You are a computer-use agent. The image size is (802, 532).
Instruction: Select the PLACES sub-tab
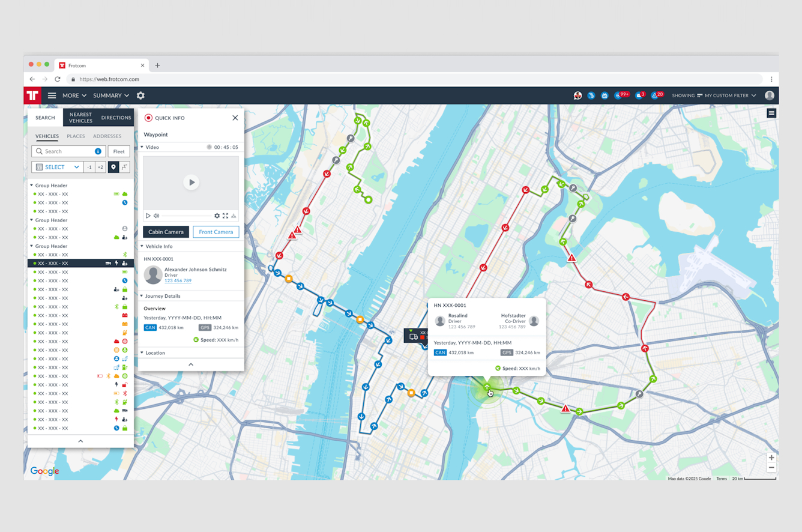pos(76,136)
